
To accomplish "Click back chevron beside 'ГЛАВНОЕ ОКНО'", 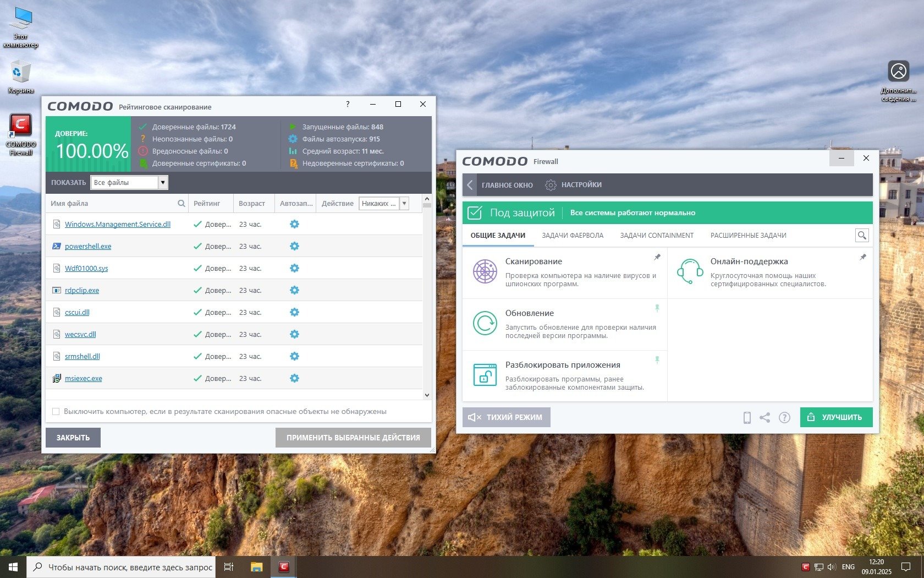I will click(470, 185).
